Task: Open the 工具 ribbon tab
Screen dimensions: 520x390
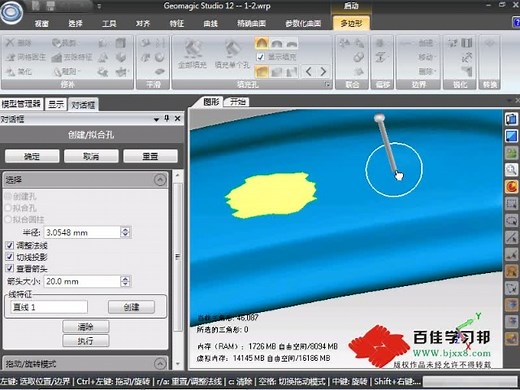Action: point(109,23)
